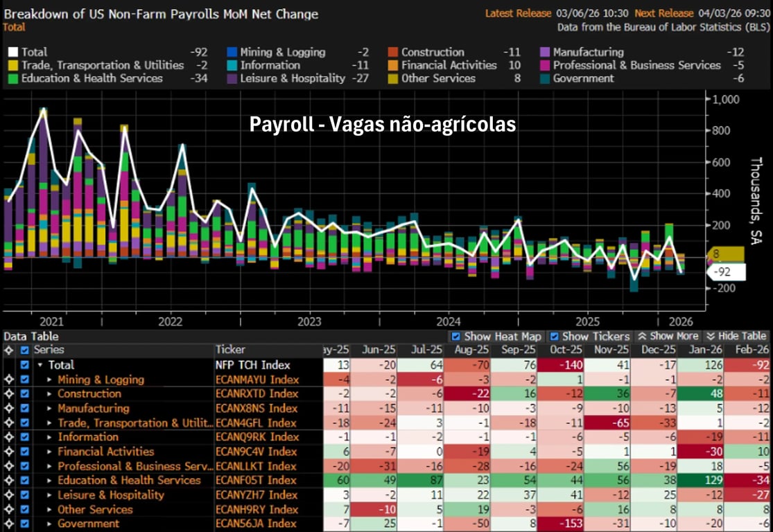The width and height of the screenshot is (773, 532).
Task: Uncheck the Show Heat Map checkbox
Action: point(456,336)
